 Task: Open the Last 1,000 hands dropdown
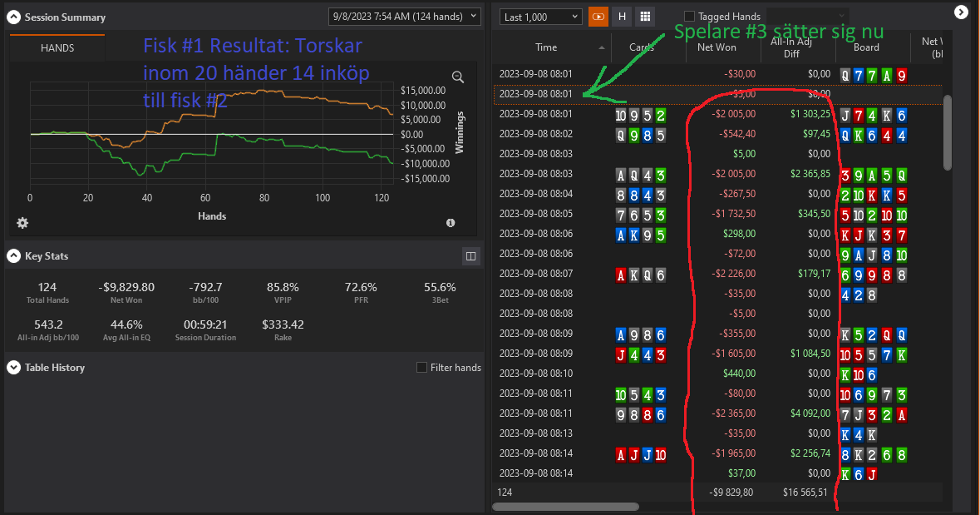point(540,17)
